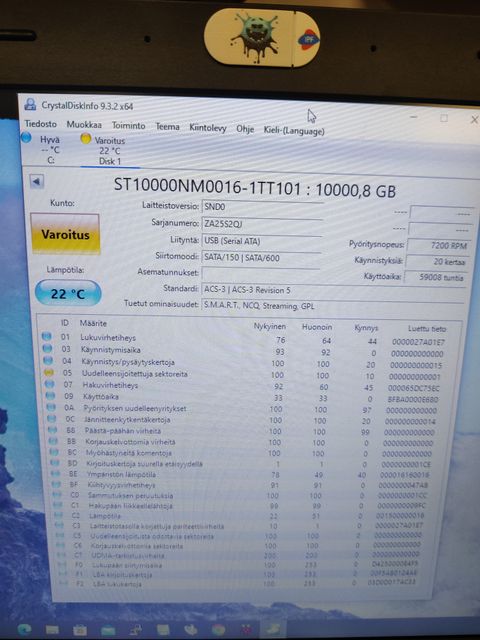Viewport: 480px width, 640px height.
Task: Click the CrystalDiskInfo title bar icon
Action: tap(30, 104)
